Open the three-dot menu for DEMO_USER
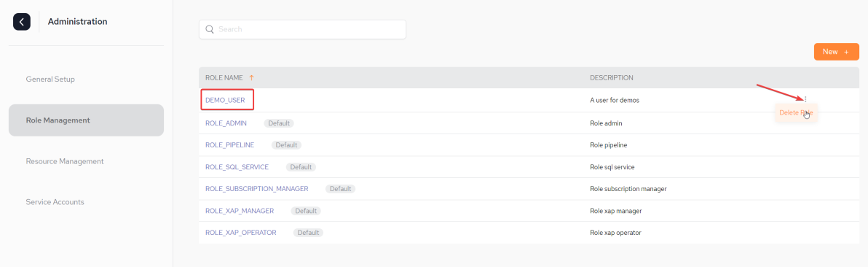The width and height of the screenshot is (868, 267). pyautogui.click(x=805, y=100)
